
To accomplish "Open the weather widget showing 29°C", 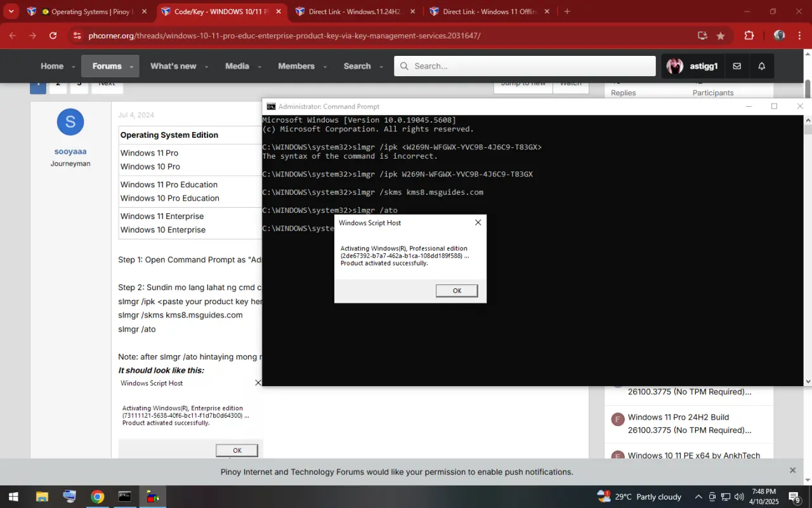I will point(639,497).
